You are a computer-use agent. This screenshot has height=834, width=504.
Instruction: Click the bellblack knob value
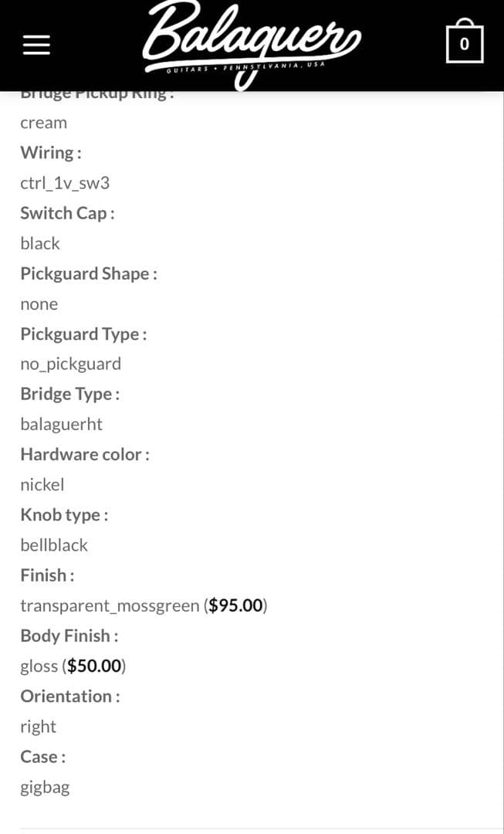coord(54,545)
